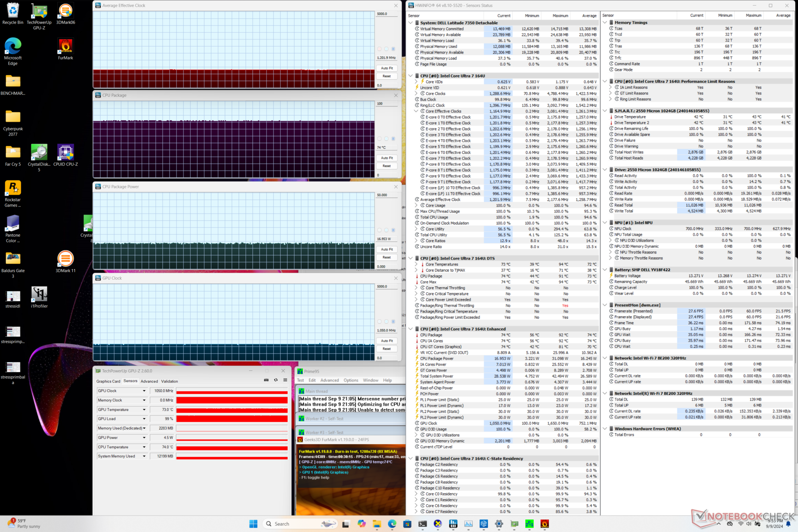Screen dimensions: 798x532
Task: Open Terminal from the taskbar
Action: tap(422, 524)
